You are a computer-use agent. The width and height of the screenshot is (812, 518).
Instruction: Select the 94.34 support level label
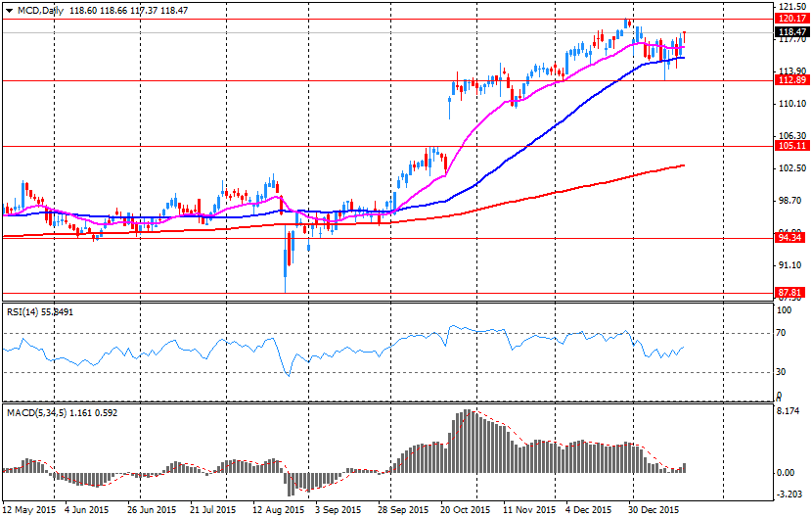click(x=789, y=238)
